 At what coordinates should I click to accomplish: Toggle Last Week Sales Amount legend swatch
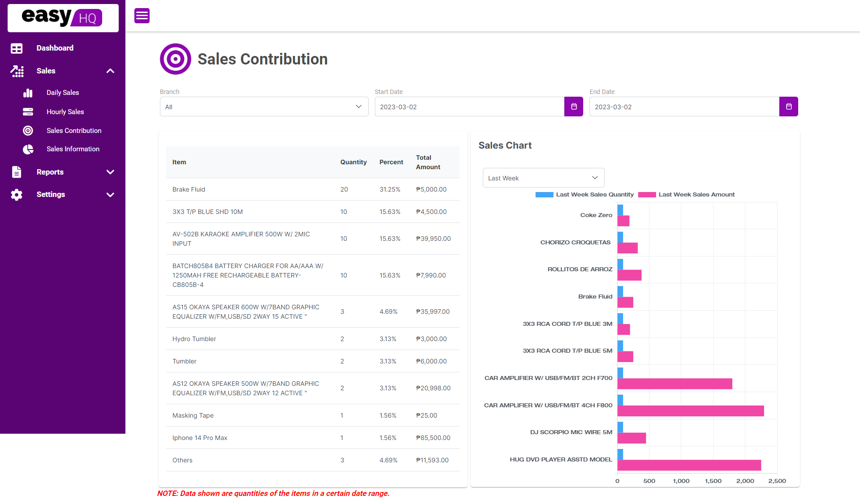pos(647,195)
